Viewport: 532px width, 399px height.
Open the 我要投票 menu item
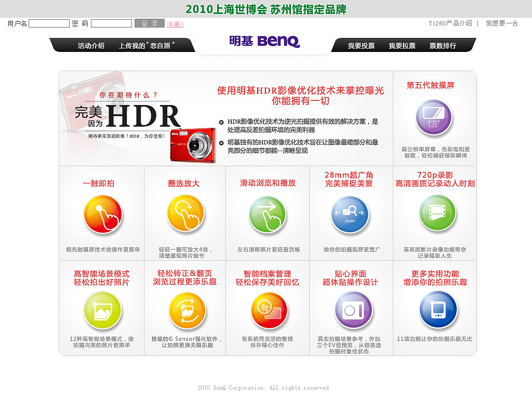(x=361, y=46)
